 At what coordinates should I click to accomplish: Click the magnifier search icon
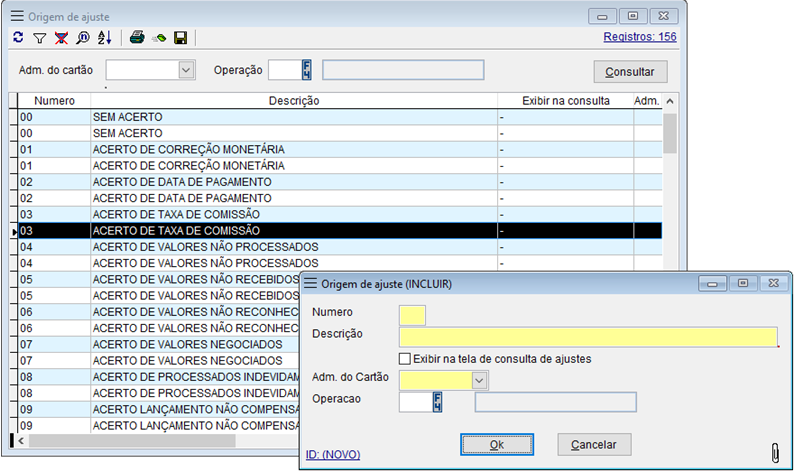tap(83, 38)
